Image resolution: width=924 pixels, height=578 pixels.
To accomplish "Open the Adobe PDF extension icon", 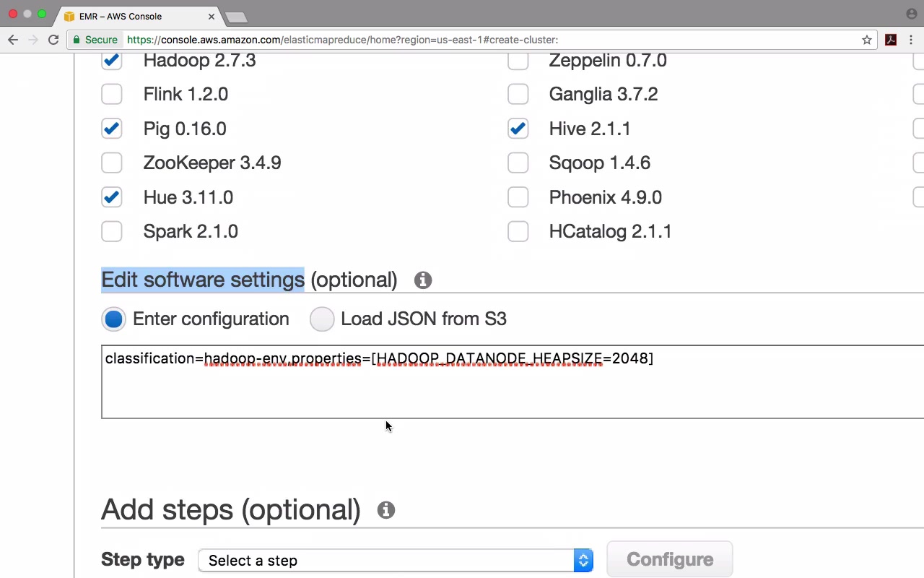I will tap(891, 40).
